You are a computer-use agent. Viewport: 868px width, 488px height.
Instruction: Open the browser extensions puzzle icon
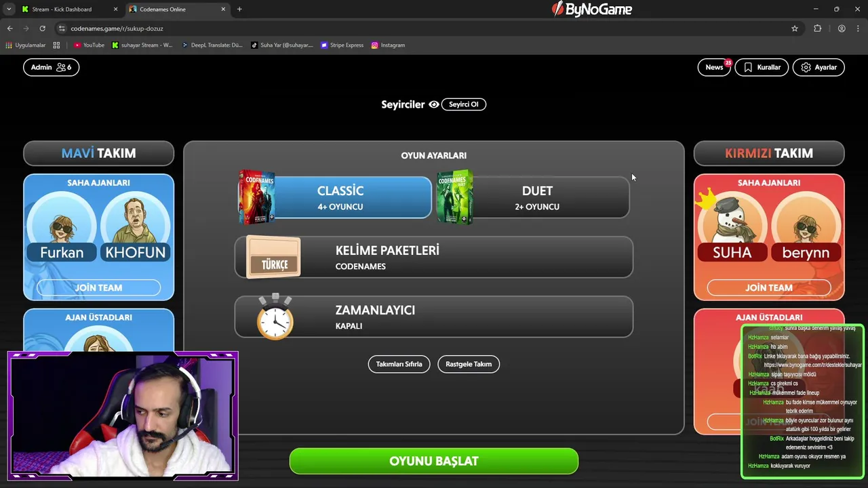817,28
